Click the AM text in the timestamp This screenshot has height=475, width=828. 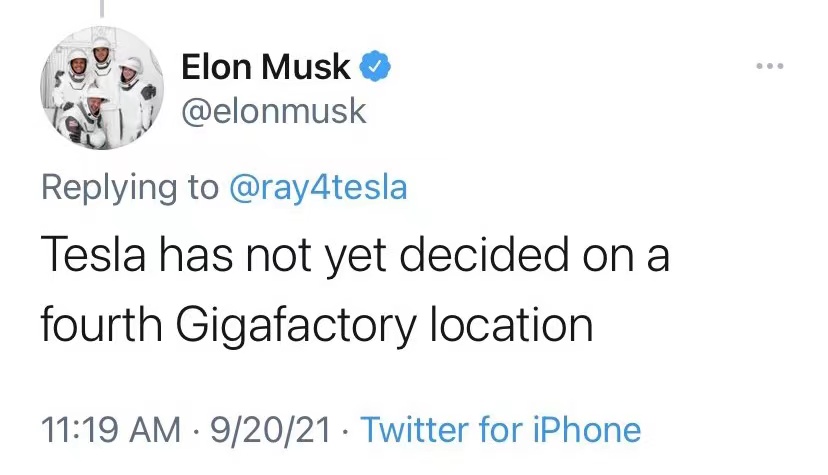pos(155,429)
